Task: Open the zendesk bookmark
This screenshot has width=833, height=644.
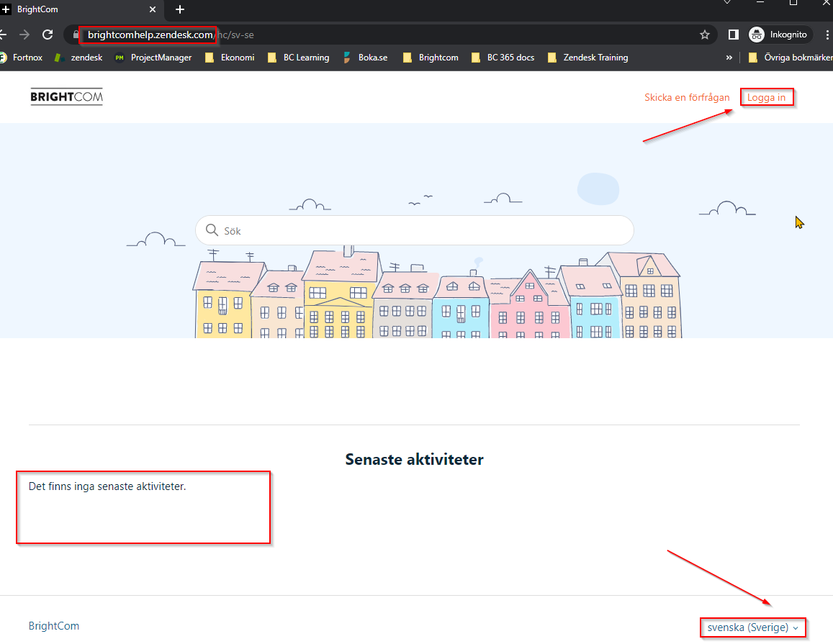Action: tap(78, 58)
